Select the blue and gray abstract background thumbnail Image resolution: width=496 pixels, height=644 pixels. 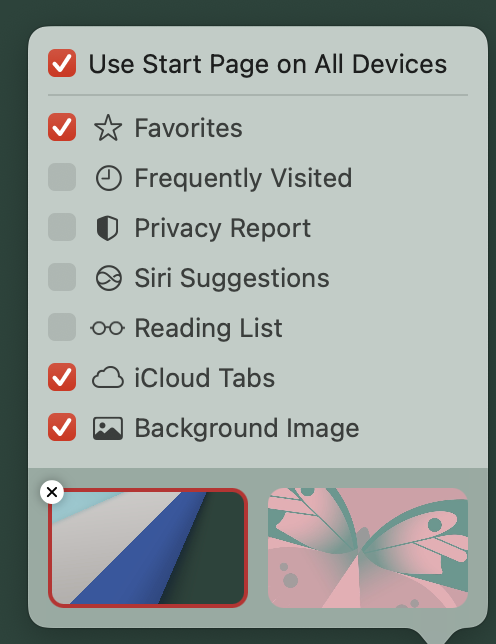pyautogui.click(x=148, y=548)
